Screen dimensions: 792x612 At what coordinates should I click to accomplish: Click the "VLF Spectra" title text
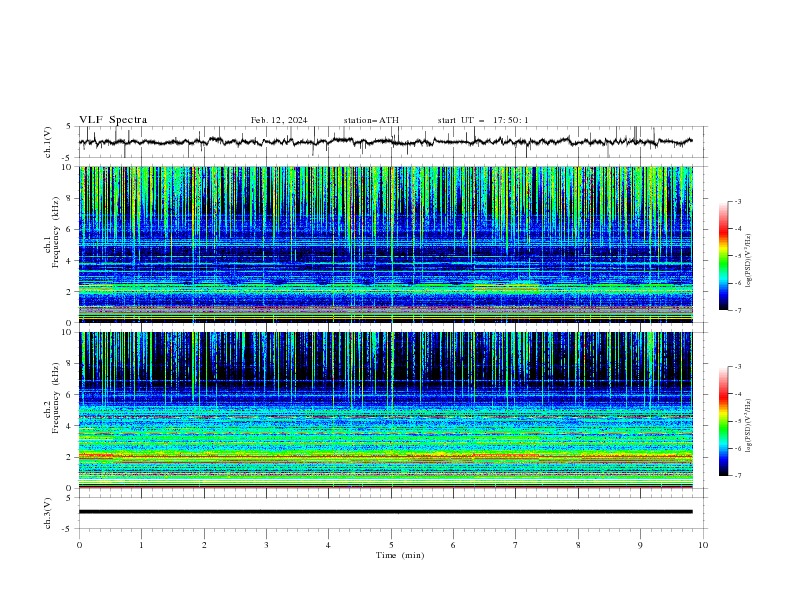[x=113, y=120]
